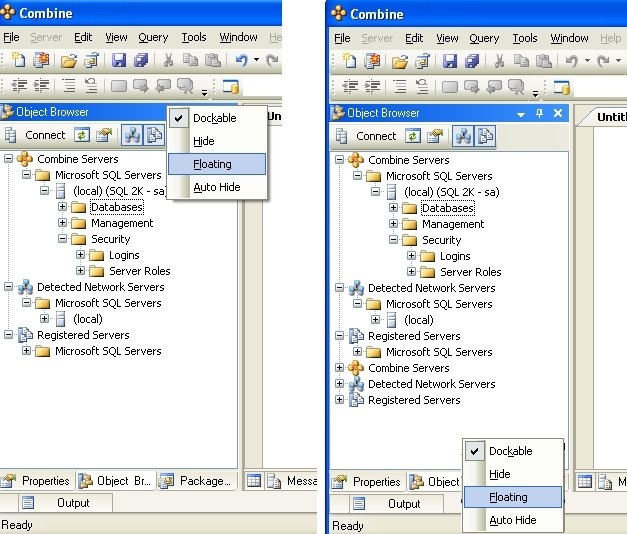627x534 pixels.
Task: Expand the collapsed Detected Network Servers node
Action: point(340,384)
